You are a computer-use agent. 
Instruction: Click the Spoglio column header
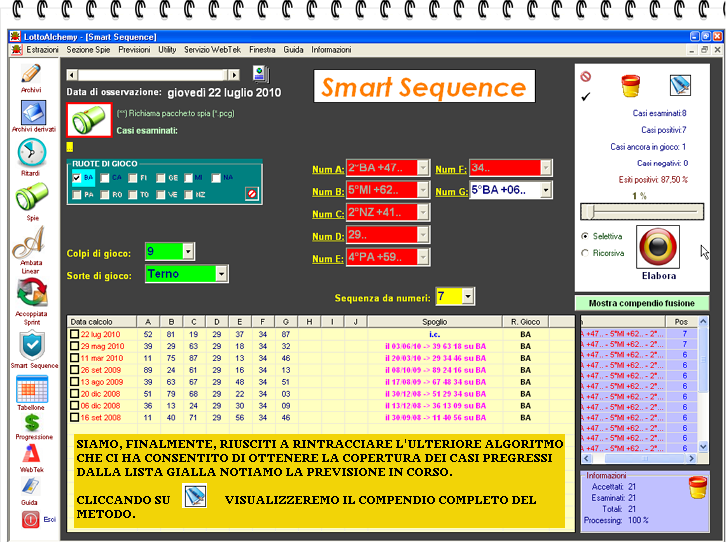[x=434, y=322]
